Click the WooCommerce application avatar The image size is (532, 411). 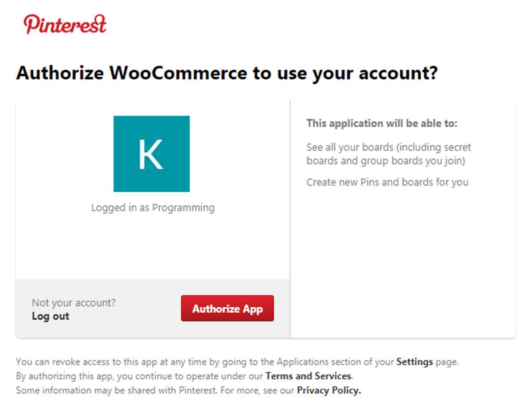(152, 154)
